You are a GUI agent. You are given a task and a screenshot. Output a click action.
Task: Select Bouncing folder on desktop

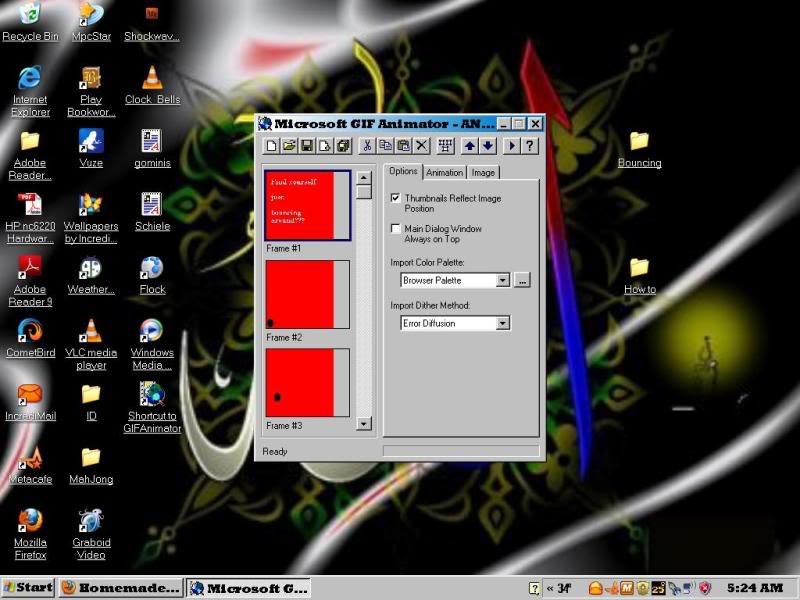pos(639,149)
